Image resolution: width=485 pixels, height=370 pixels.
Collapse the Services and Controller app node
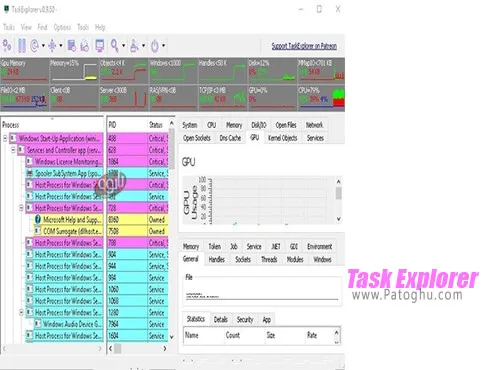click(x=13, y=150)
